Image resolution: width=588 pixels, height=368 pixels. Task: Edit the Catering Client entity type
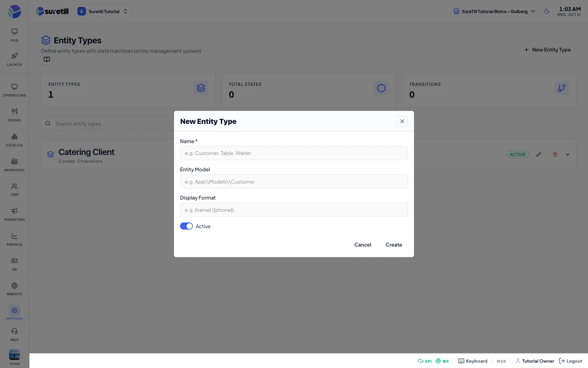539,155
